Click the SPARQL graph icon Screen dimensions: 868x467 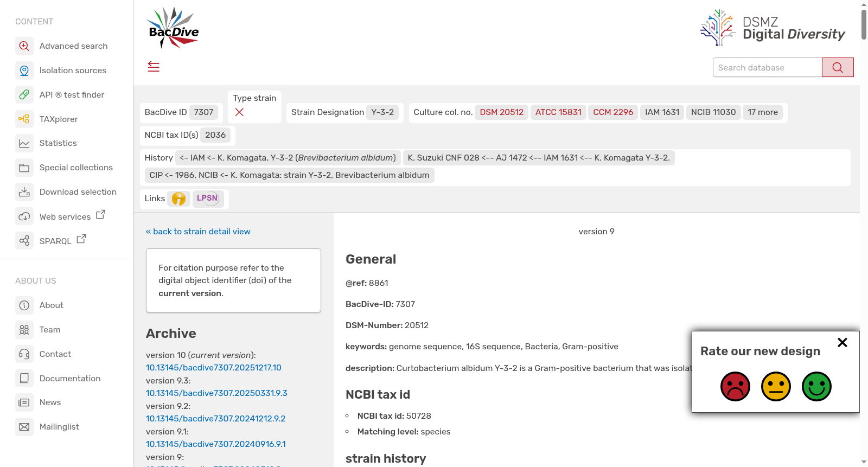[24, 240]
